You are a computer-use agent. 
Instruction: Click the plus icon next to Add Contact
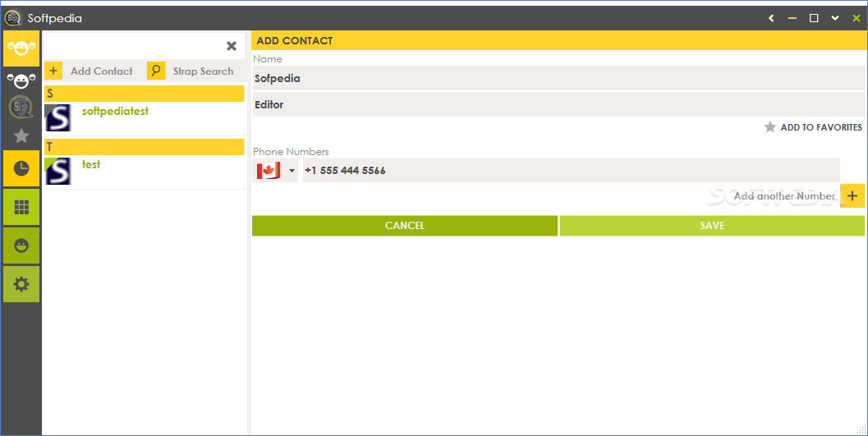pyautogui.click(x=53, y=71)
